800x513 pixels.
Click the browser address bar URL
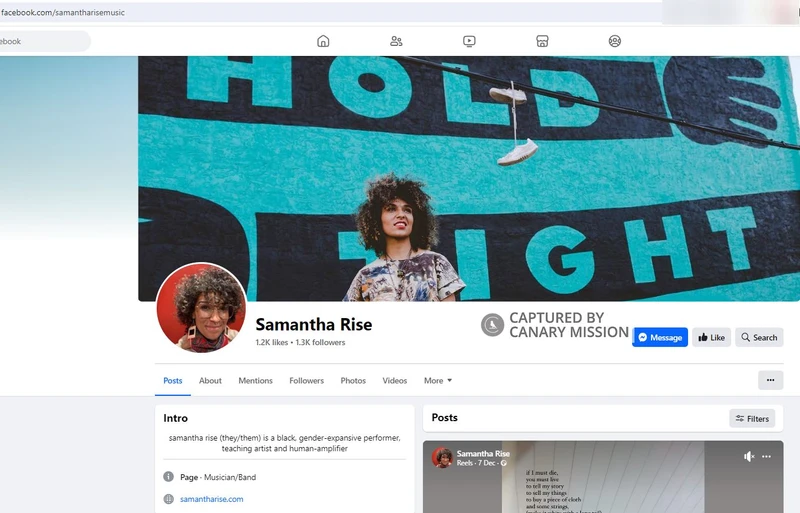tap(63, 12)
